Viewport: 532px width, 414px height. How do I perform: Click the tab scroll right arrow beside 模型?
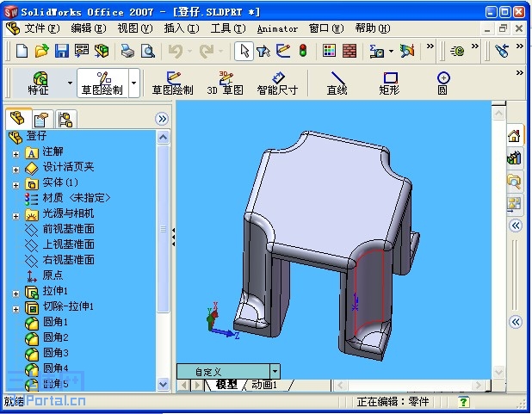(197, 385)
